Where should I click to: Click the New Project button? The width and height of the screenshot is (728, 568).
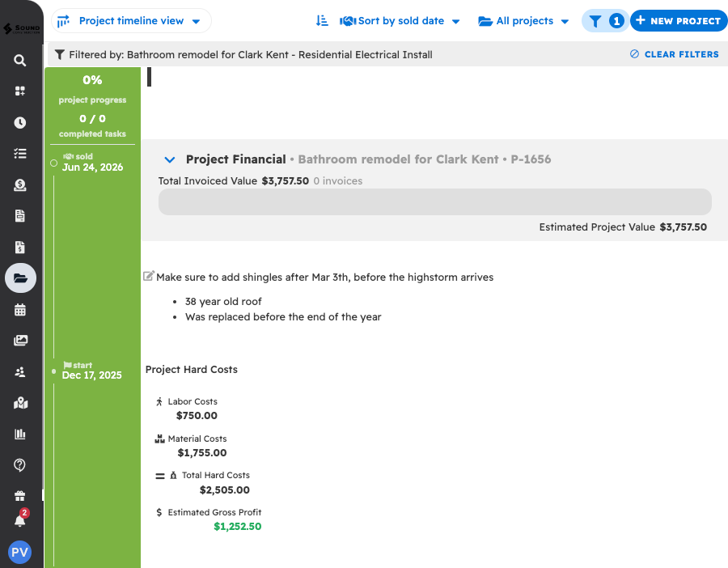pos(678,21)
